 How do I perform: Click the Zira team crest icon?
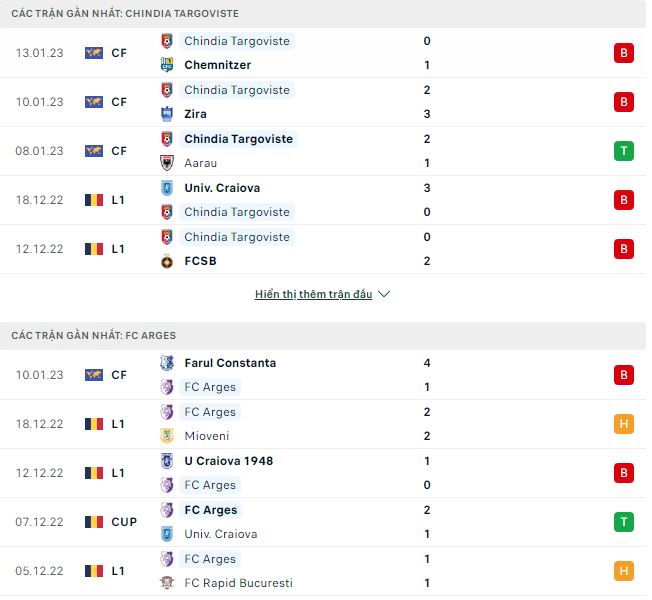coord(167,114)
